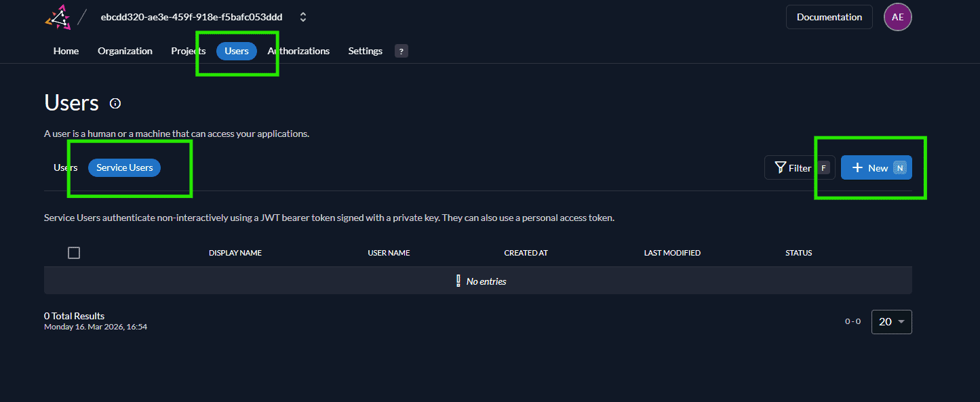Open the AE avatar profile menu
Image resolution: width=980 pixels, height=402 pixels.
point(897,16)
